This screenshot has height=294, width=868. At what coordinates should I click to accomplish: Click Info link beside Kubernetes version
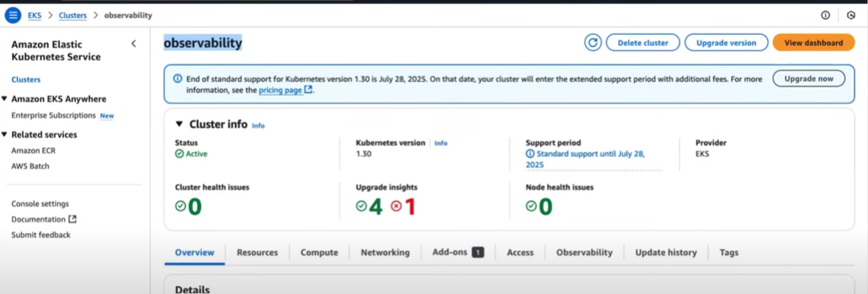[441, 143]
